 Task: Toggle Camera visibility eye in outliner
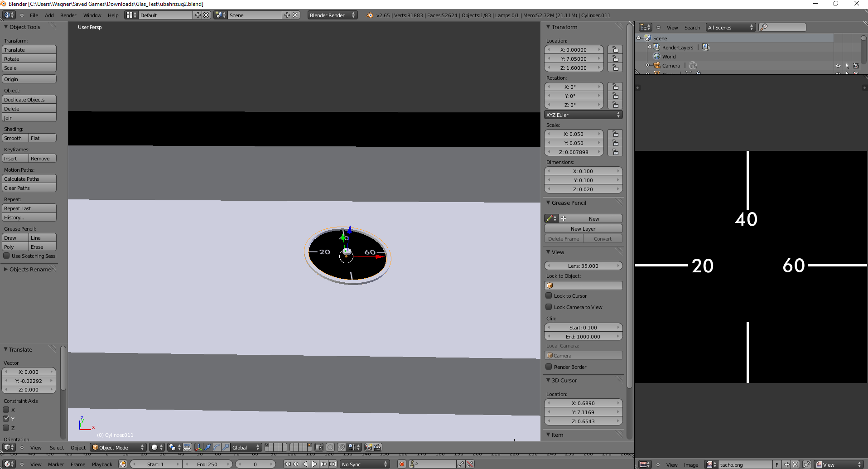click(x=838, y=66)
